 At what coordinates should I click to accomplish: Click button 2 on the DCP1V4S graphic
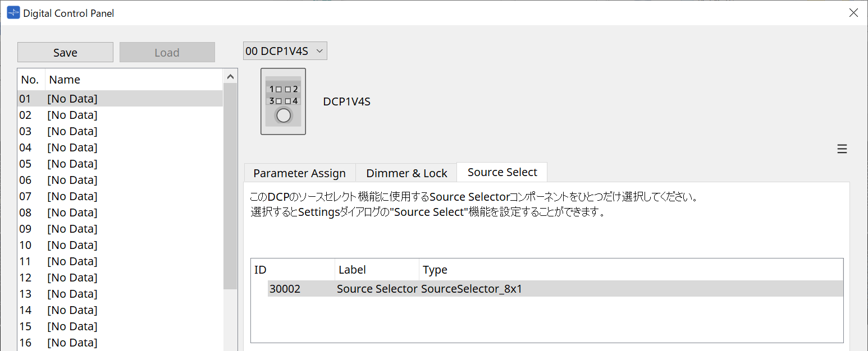[x=288, y=90]
